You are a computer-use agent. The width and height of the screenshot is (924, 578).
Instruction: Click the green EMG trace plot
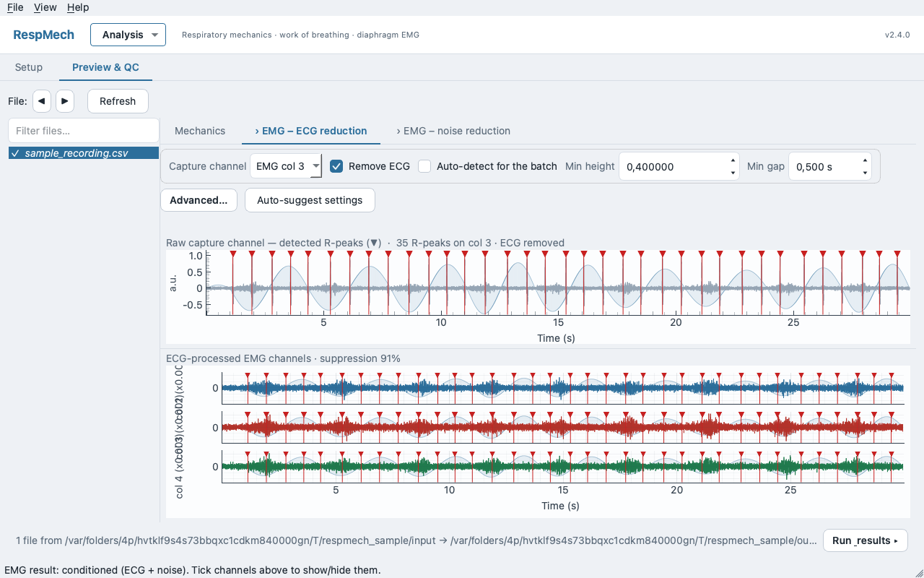[562, 467]
